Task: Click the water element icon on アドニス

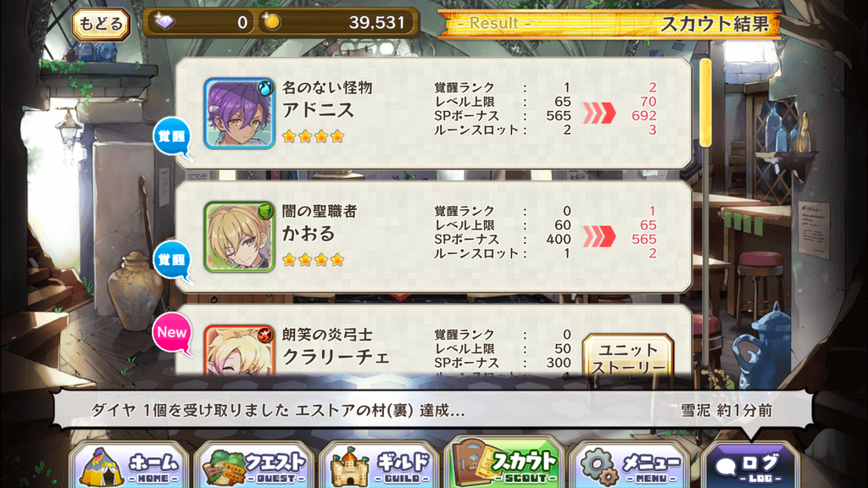Action: pyautogui.click(x=265, y=87)
